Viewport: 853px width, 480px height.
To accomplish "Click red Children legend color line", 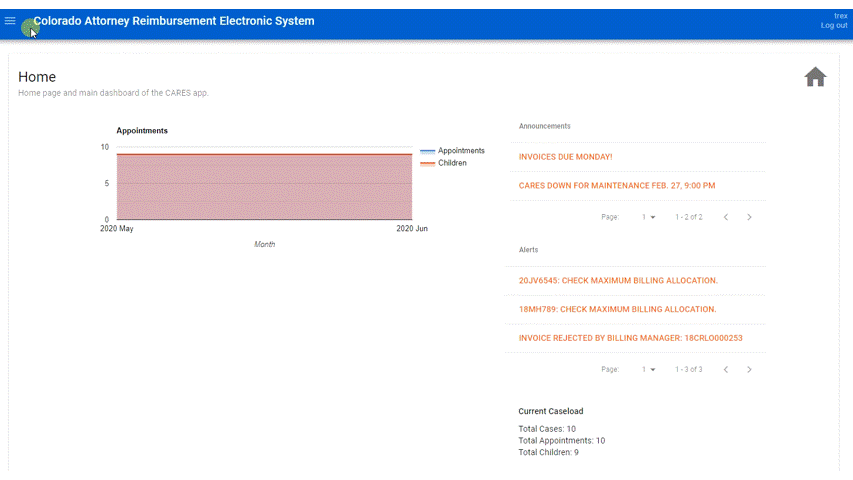I will point(427,163).
